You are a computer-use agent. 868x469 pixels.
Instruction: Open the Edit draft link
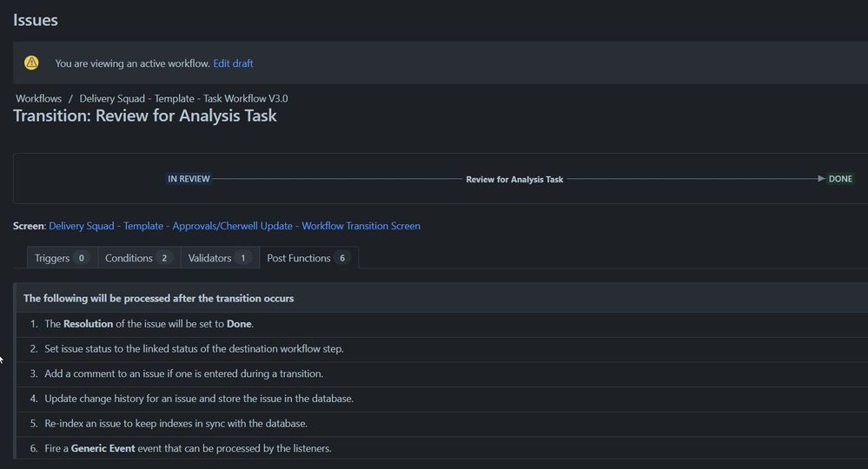coord(233,63)
